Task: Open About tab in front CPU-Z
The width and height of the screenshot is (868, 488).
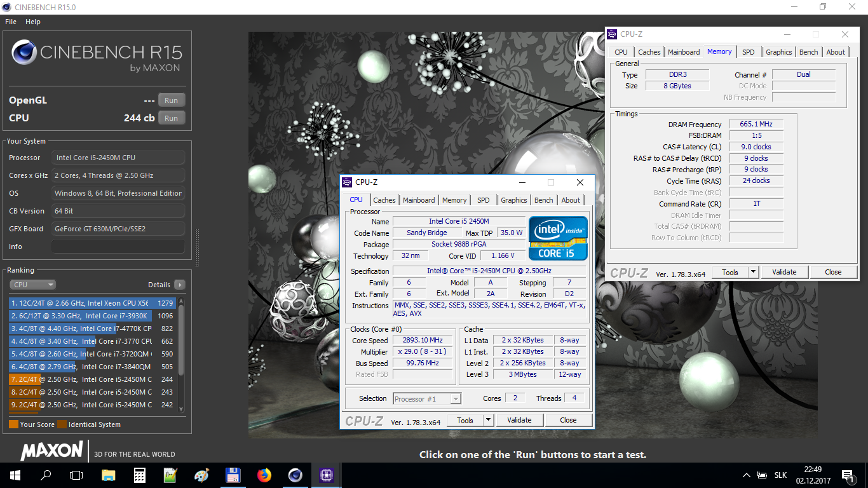Action: 571,200
